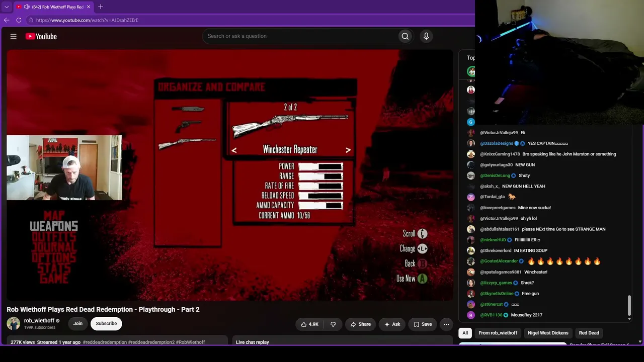Open a new browser tab
644x362 pixels.
pos(101,7)
